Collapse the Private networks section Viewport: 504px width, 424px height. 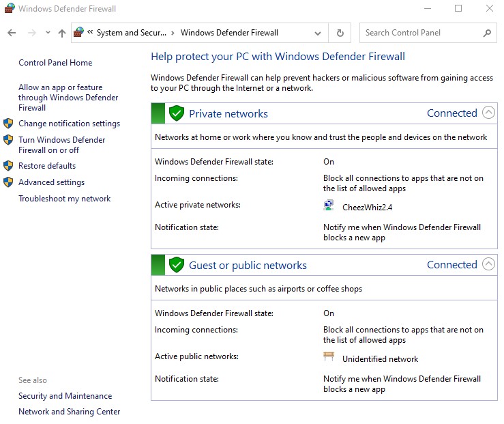pos(488,113)
